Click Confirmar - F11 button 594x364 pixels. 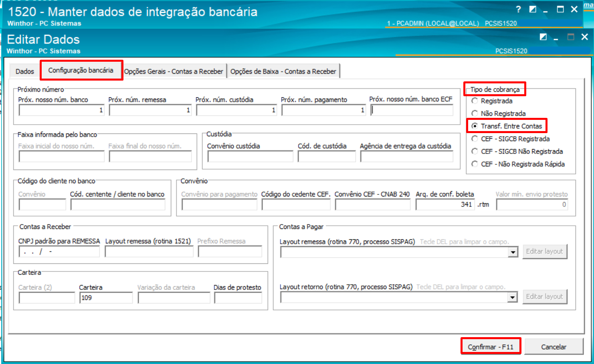(491, 347)
